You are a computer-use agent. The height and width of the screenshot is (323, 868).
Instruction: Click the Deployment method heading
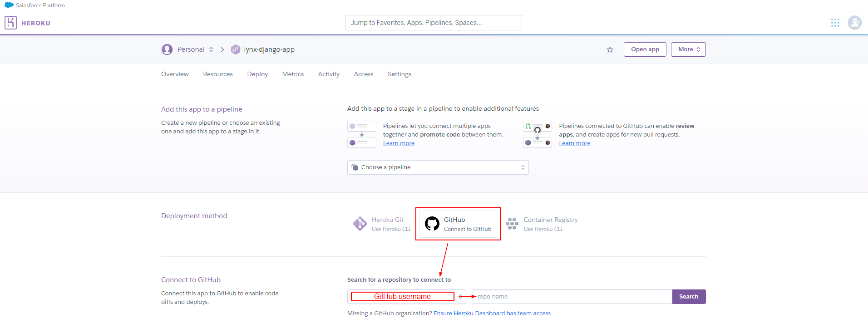pos(194,216)
